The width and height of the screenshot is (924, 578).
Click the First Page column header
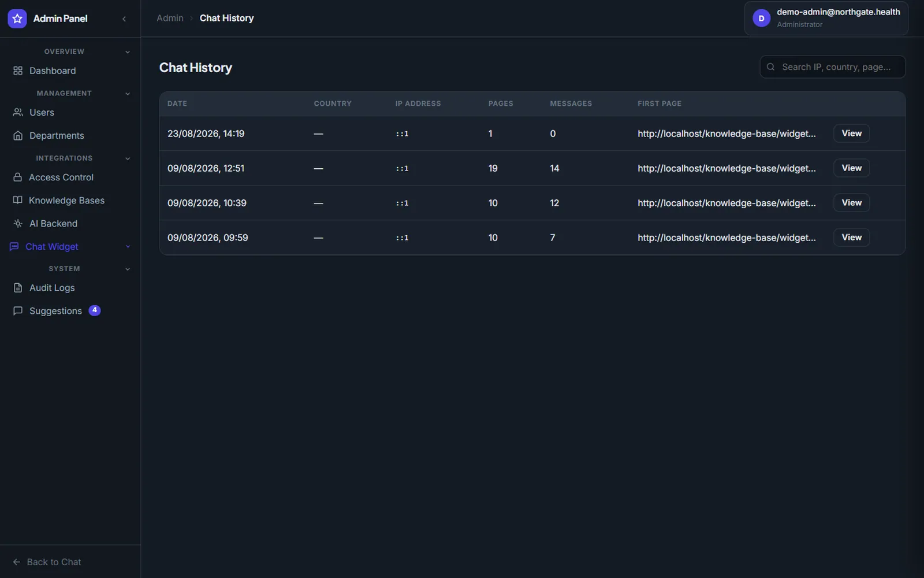point(660,103)
